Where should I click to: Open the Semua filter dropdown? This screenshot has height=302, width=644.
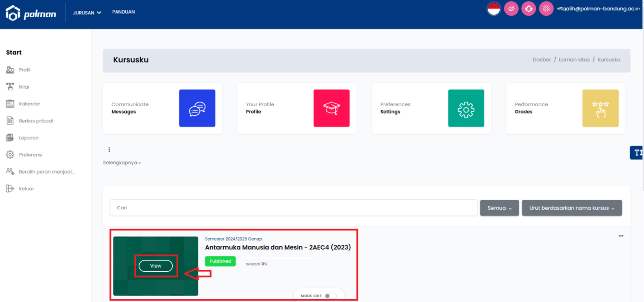click(499, 208)
